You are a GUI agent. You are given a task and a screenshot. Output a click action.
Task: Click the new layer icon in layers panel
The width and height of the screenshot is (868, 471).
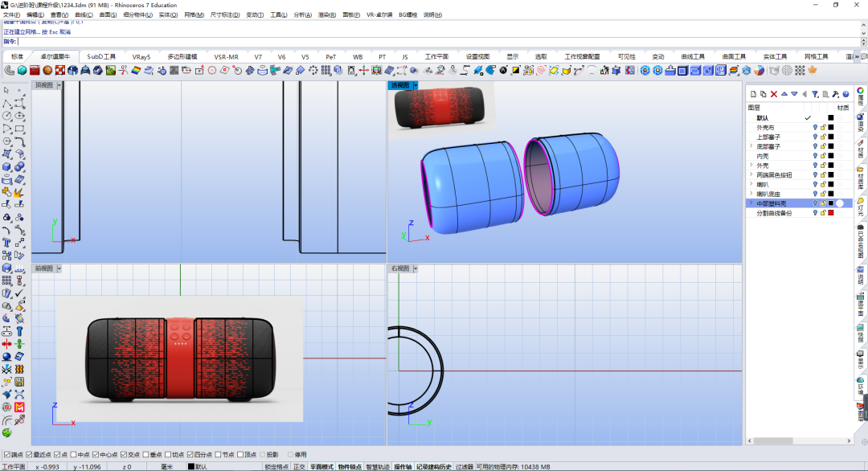(x=753, y=94)
